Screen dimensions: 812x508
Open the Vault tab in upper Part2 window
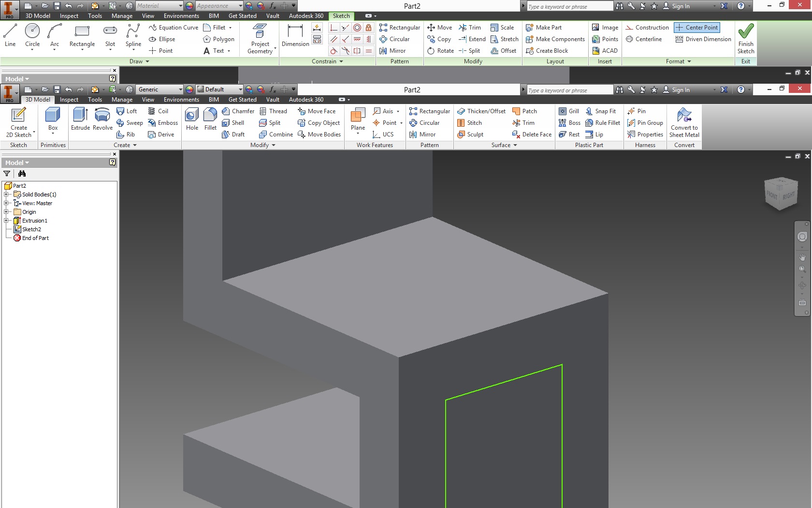tap(273, 16)
